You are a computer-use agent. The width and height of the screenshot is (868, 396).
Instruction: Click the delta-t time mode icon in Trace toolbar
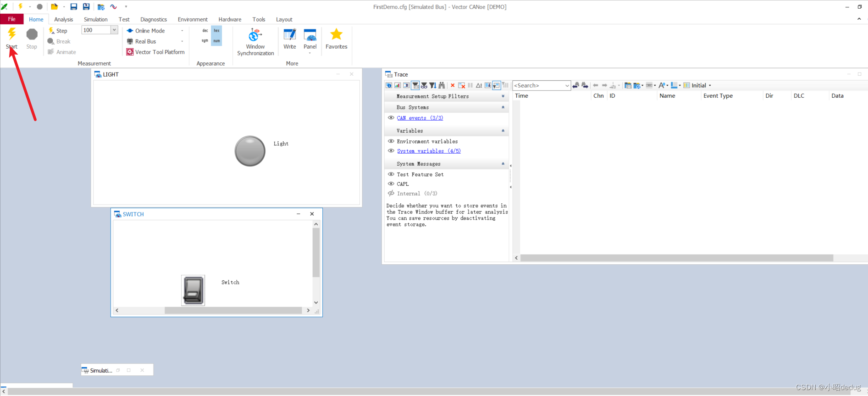coord(479,85)
